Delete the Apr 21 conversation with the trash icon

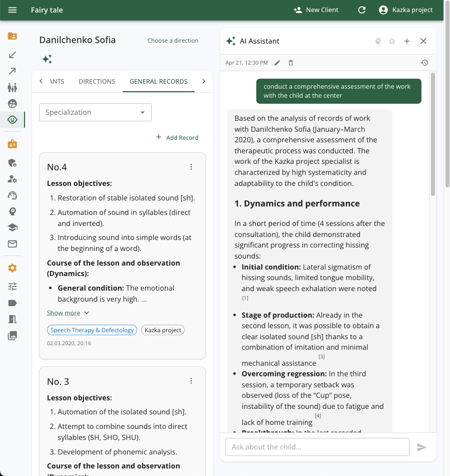coord(292,63)
